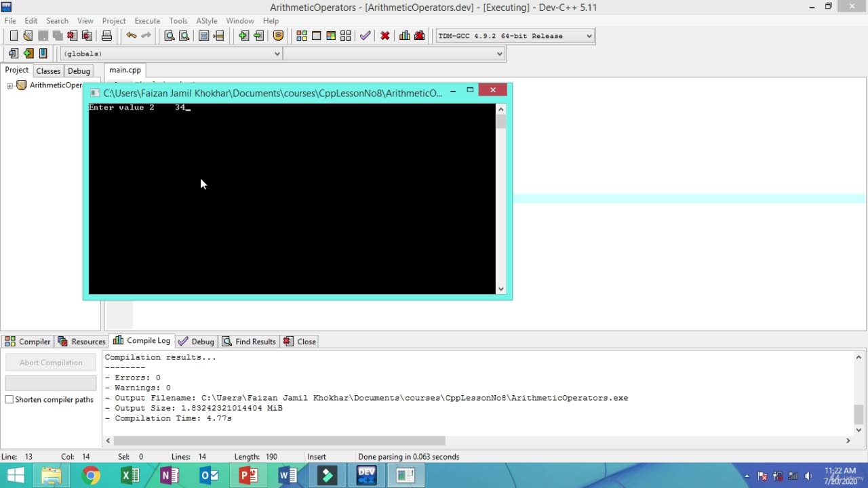The image size is (868, 488).
Task: Click the Goto function toolbar icon
Action: (203, 36)
